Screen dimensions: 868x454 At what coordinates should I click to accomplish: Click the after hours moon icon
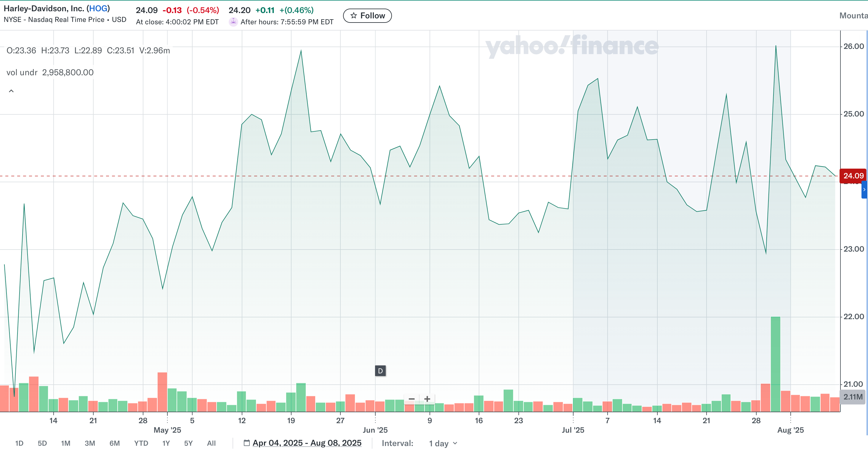coord(233,22)
